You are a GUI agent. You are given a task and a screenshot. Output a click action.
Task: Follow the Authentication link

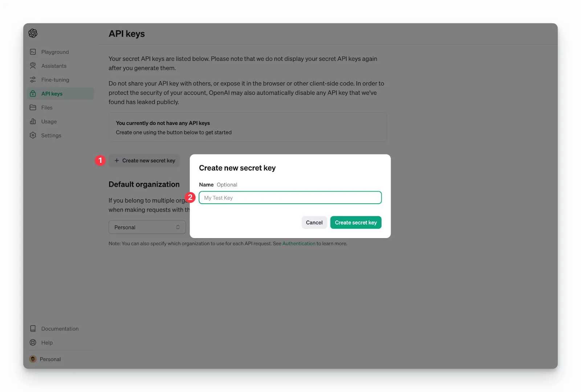[x=299, y=244]
